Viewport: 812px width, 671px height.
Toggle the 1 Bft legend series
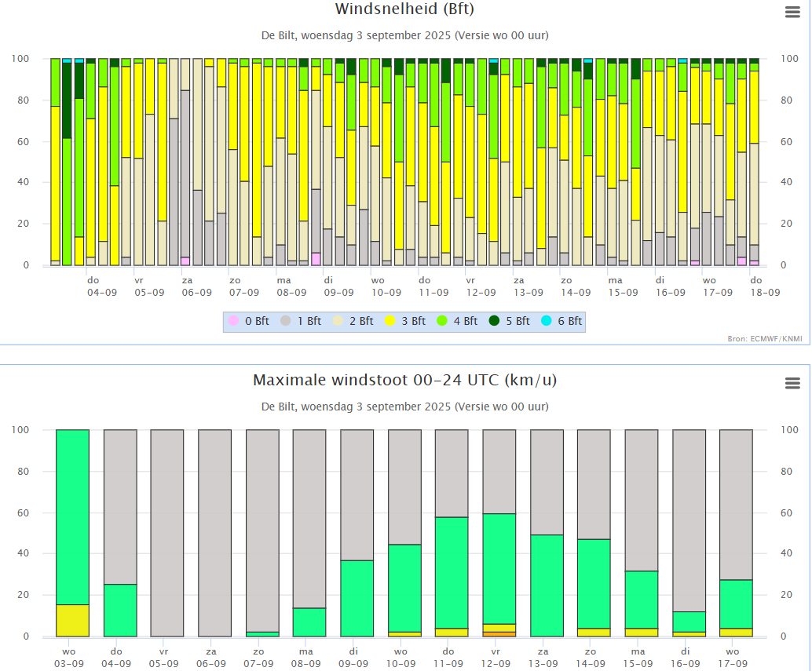tap(301, 321)
